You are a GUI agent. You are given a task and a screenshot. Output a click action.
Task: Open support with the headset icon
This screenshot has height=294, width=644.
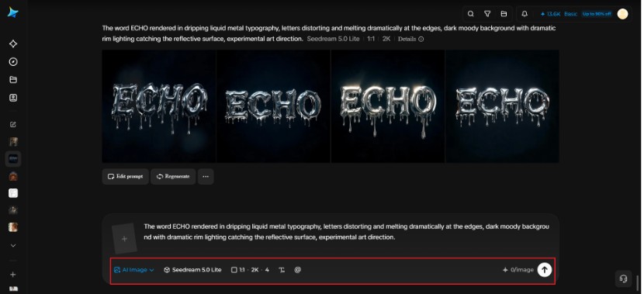[623, 278]
